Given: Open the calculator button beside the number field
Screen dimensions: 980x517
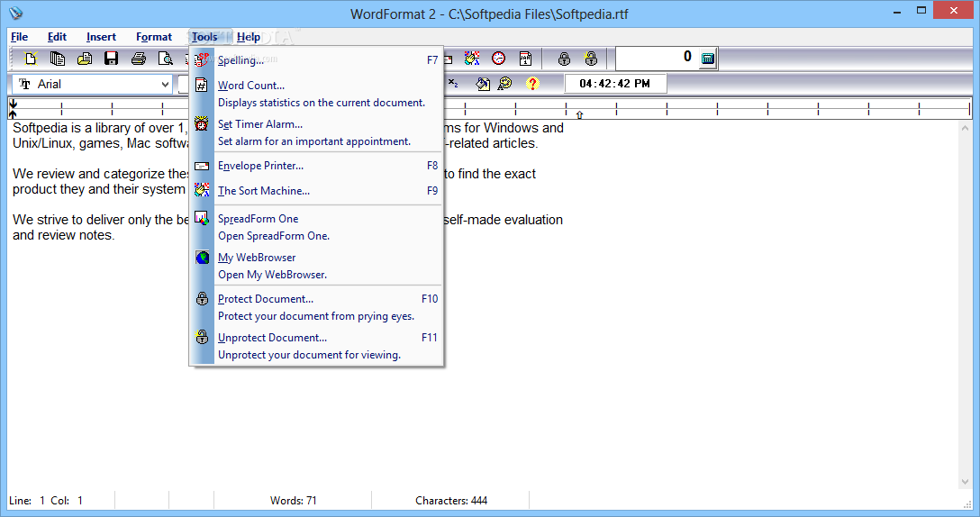Looking at the screenshot, I should 707,59.
